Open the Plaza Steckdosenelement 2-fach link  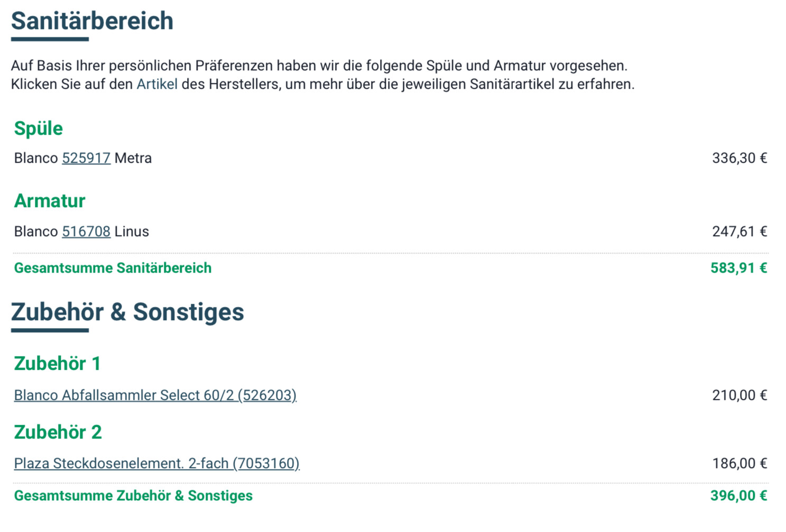pos(156,463)
